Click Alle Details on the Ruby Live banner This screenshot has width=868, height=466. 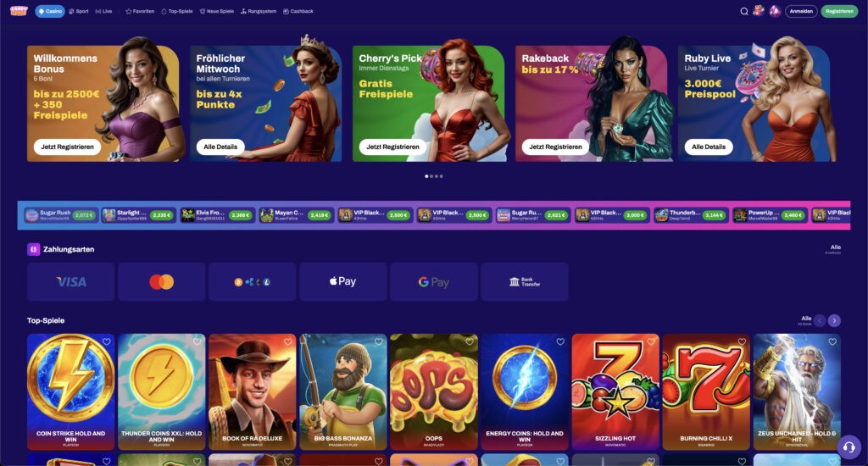[709, 147]
